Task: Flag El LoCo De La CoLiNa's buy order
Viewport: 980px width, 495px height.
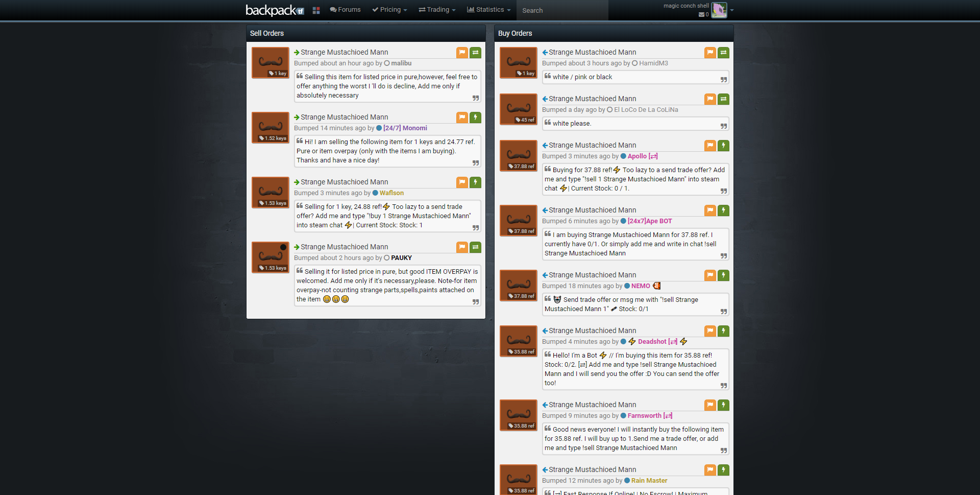Action: point(710,99)
